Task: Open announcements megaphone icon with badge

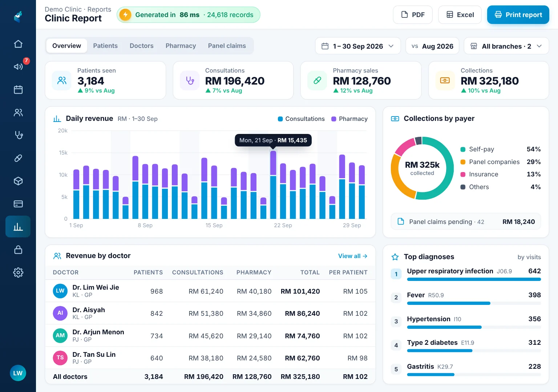Action: 18,66
